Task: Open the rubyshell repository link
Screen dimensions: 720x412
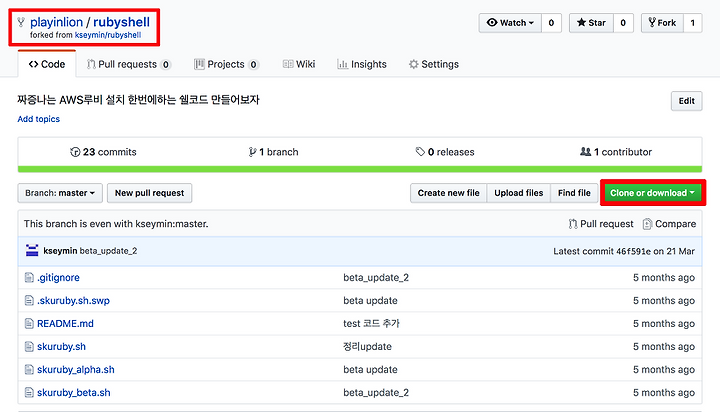Action: 121,22
